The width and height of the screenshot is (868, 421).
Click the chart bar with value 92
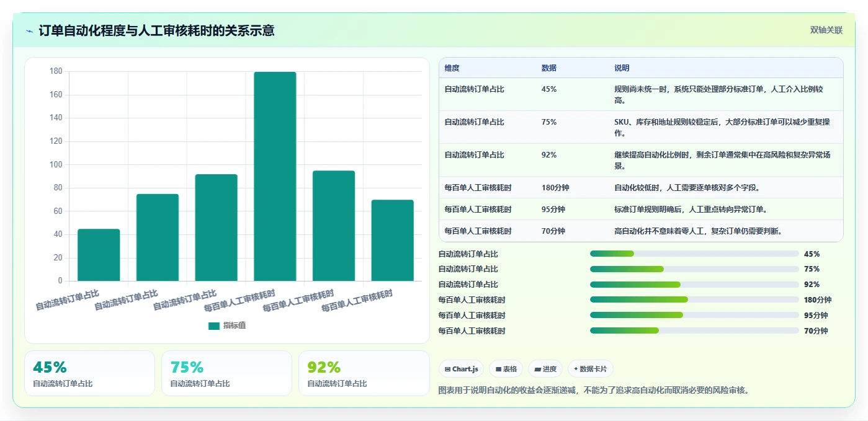point(216,228)
